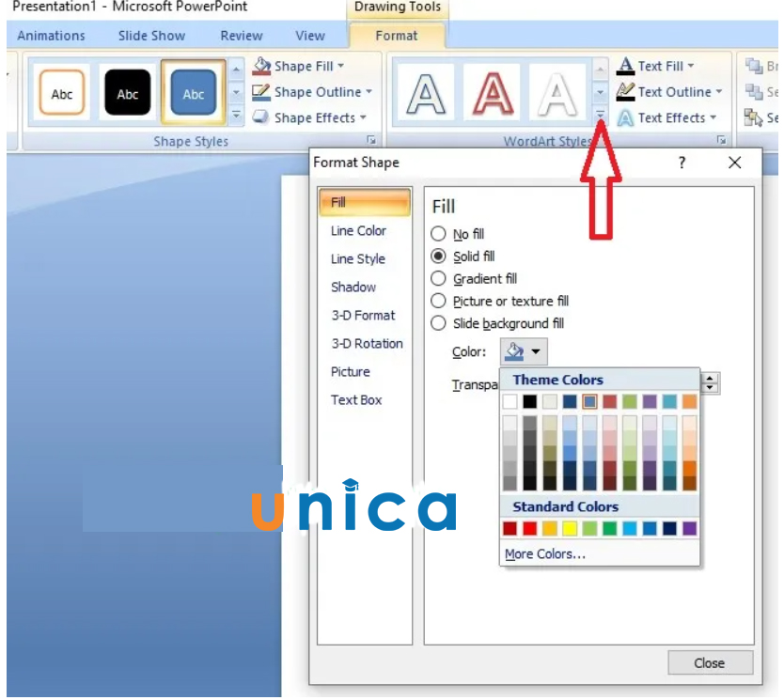
Task: Choose Picture or texture fill option
Action: (438, 302)
